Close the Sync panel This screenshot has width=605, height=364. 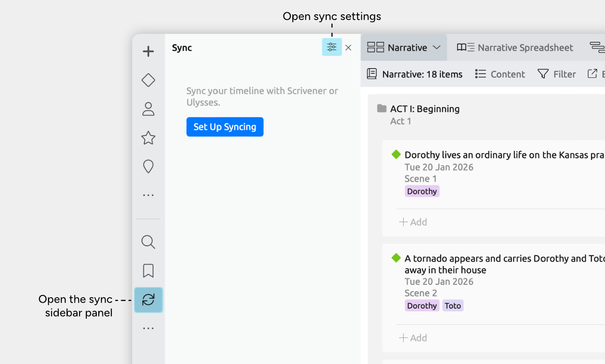point(348,48)
